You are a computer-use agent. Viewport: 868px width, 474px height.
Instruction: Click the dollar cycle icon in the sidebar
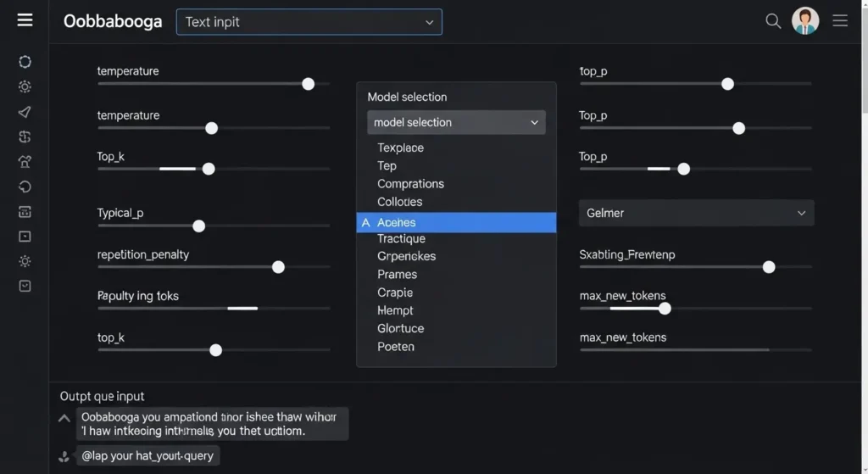[x=25, y=137]
